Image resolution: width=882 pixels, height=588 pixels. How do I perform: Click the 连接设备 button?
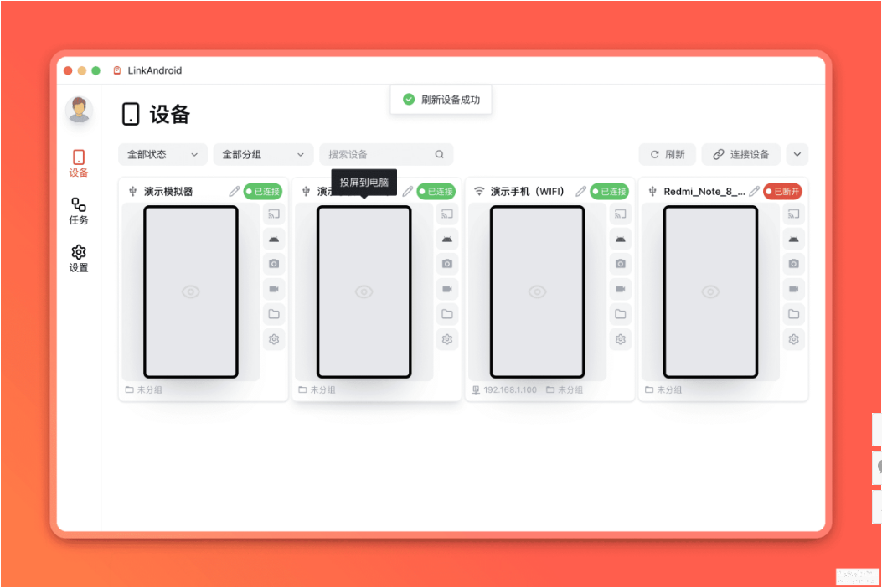click(x=740, y=154)
